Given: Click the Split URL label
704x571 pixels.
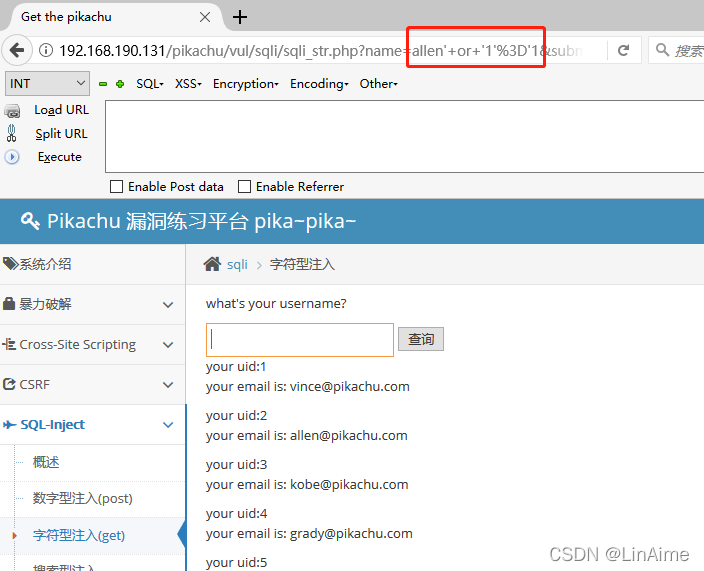Looking at the screenshot, I should [62, 134].
